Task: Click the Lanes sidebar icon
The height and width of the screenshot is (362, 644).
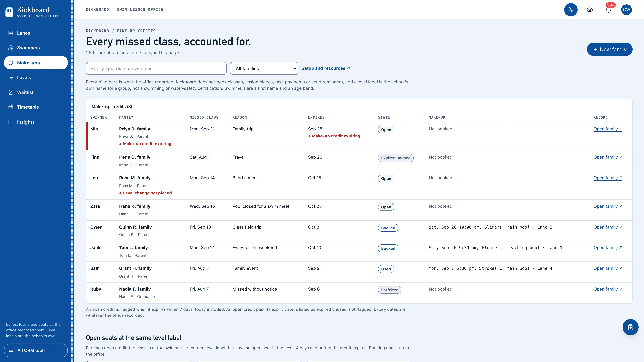Action: pos(11,33)
